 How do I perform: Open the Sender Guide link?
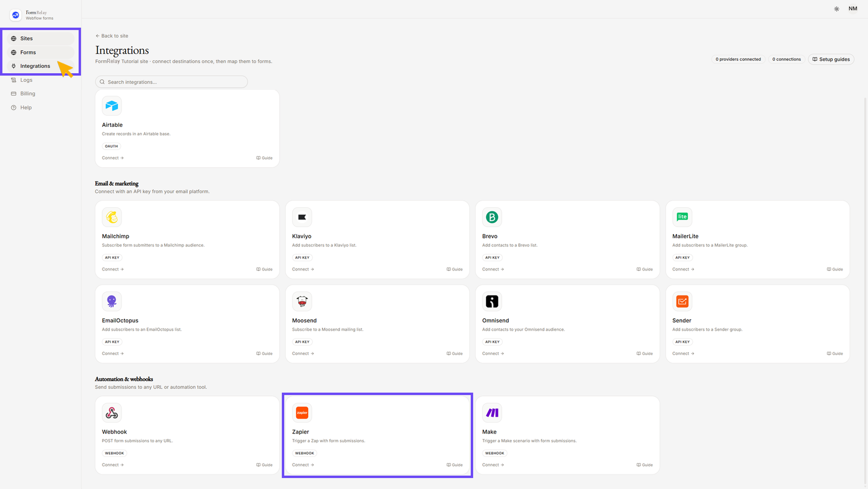[835, 353]
